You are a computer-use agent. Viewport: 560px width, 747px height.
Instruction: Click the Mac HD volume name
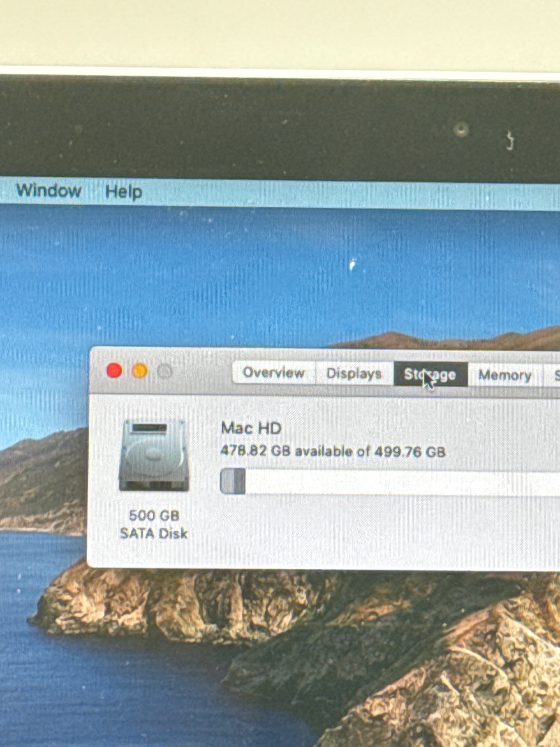pos(251,428)
